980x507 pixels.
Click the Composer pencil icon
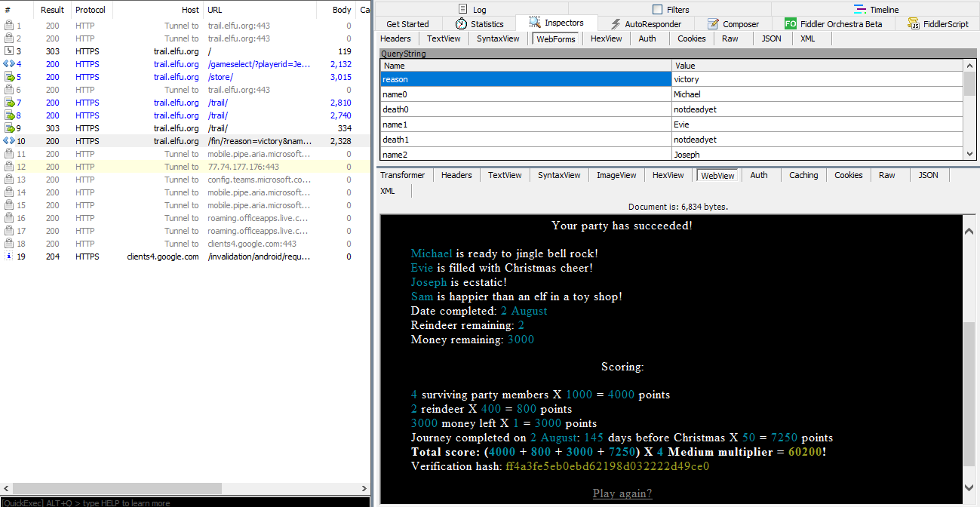click(713, 24)
